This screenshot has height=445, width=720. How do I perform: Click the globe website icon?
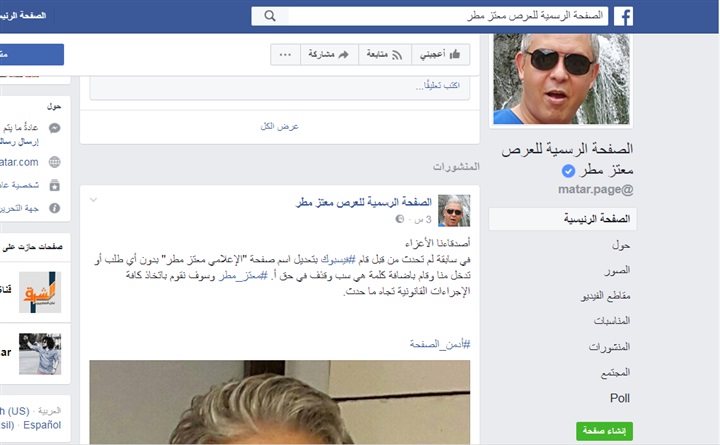[55, 162]
